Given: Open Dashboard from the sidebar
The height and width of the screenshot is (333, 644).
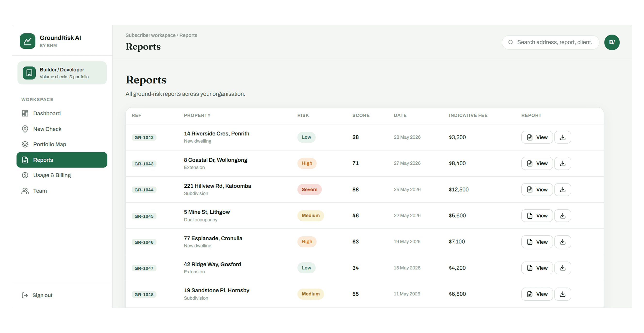Looking at the screenshot, I should tap(62, 113).
